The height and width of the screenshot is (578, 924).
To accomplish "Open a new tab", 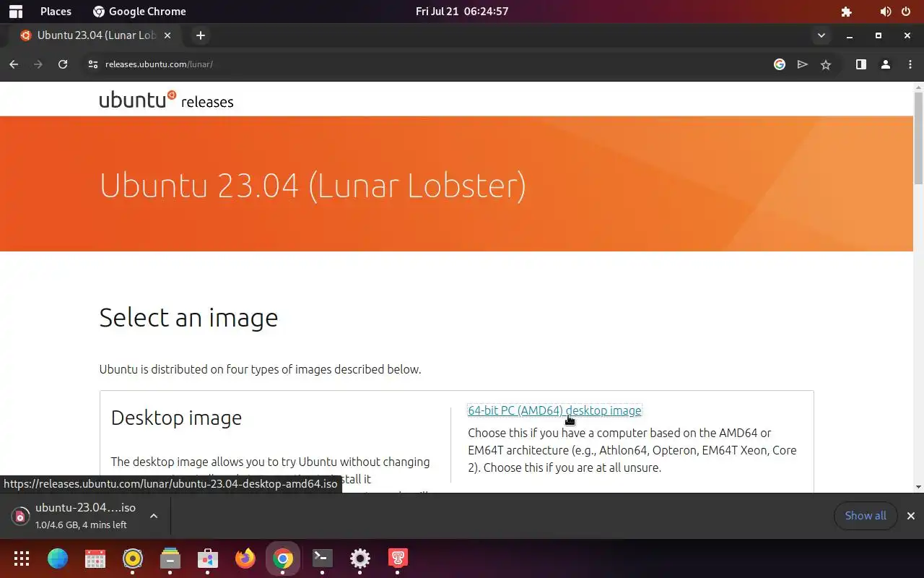I will click(x=201, y=35).
